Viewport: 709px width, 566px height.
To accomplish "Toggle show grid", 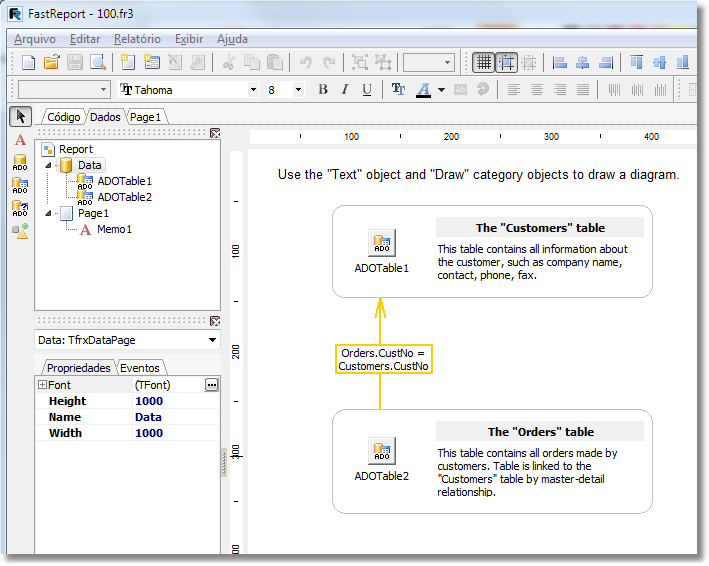I will tap(483, 62).
